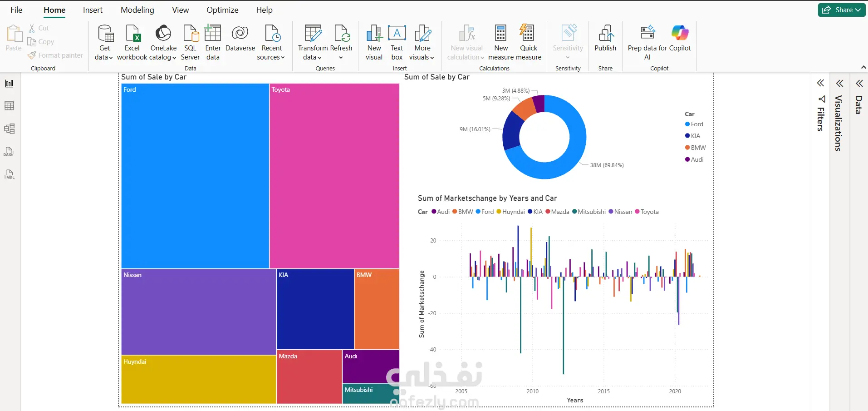Click the Cut command
This screenshot has height=411, width=868.
pyautogui.click(x=39, y=28)
